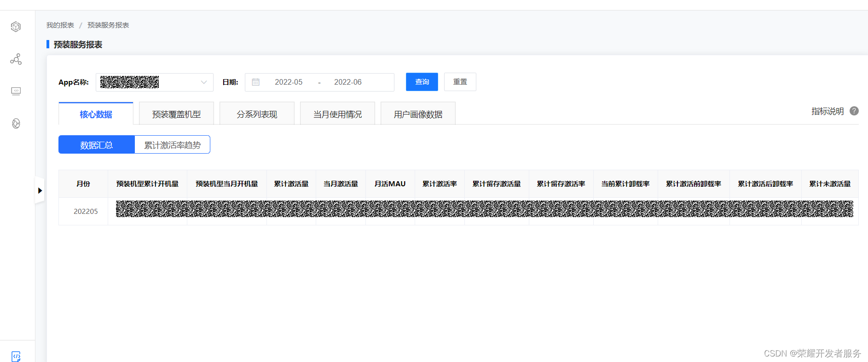Click the 查询 button
Image resolution: width=868 pixels, height=362 pixels.
[x=422, y=82]
